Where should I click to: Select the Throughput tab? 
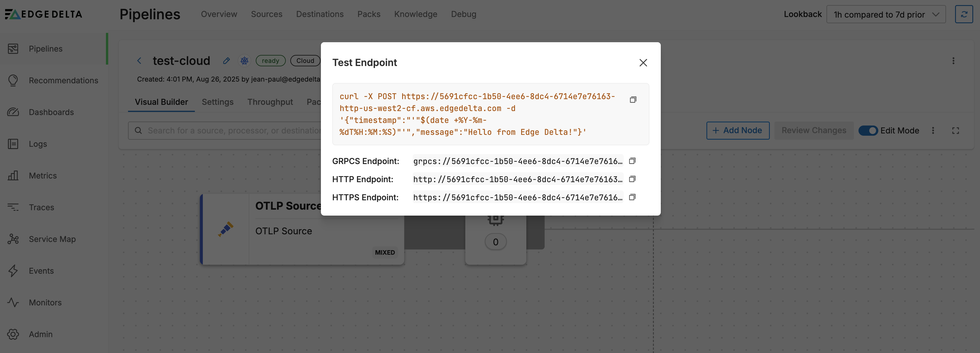click(x=270, y=102)
